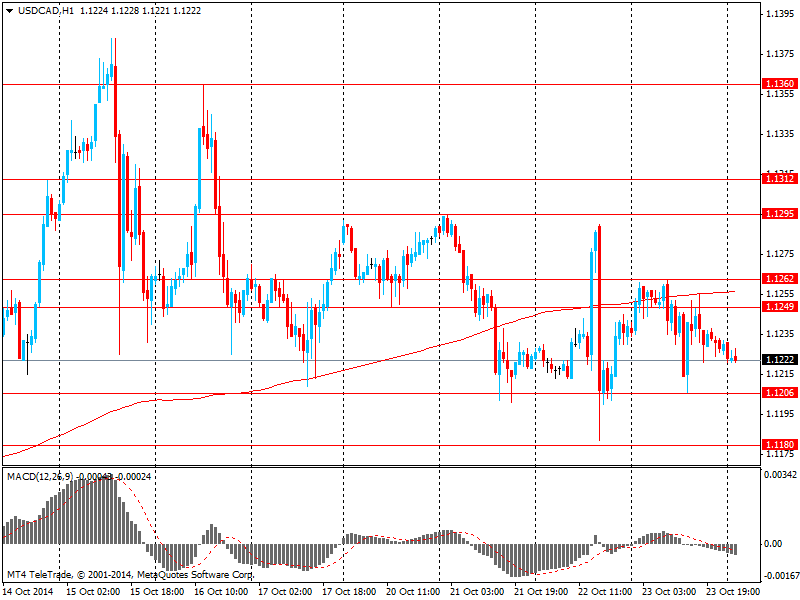Open the chart menu triangle beside USDCAD
800x600 pixels.
pyautogui.click(x=9, y=11)
